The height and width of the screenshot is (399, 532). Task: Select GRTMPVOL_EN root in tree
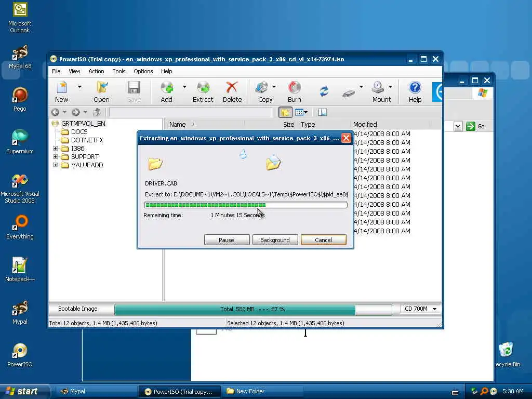pyautogui.click(x=83, y=124)
